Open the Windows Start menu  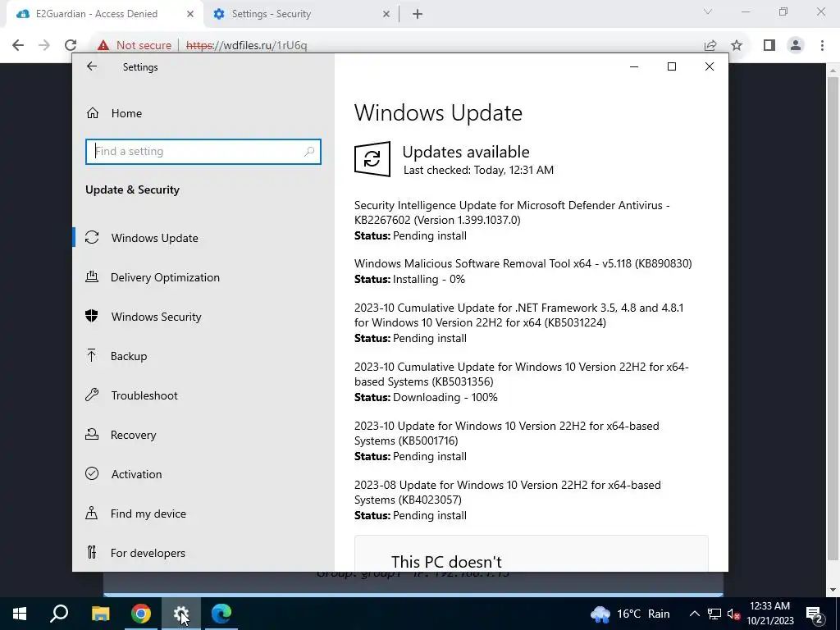20,614
